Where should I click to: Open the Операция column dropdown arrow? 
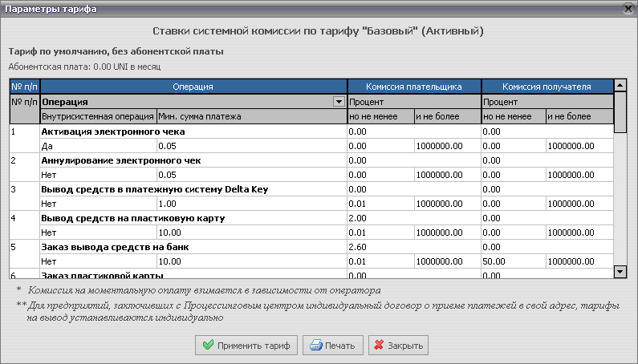[x=339, y=102]
